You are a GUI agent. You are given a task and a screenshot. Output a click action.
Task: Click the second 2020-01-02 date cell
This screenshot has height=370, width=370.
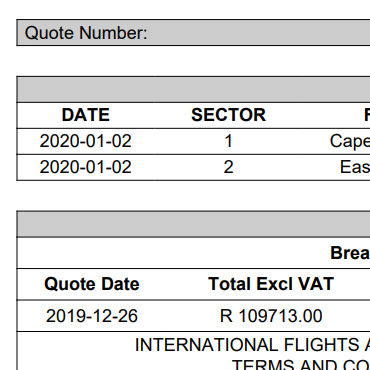click(86, 167)
